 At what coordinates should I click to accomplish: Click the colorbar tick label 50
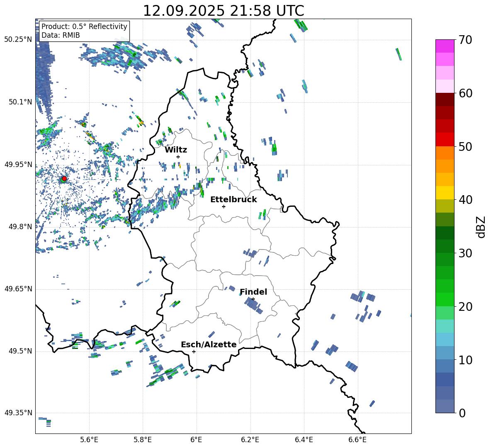point(465,146)
